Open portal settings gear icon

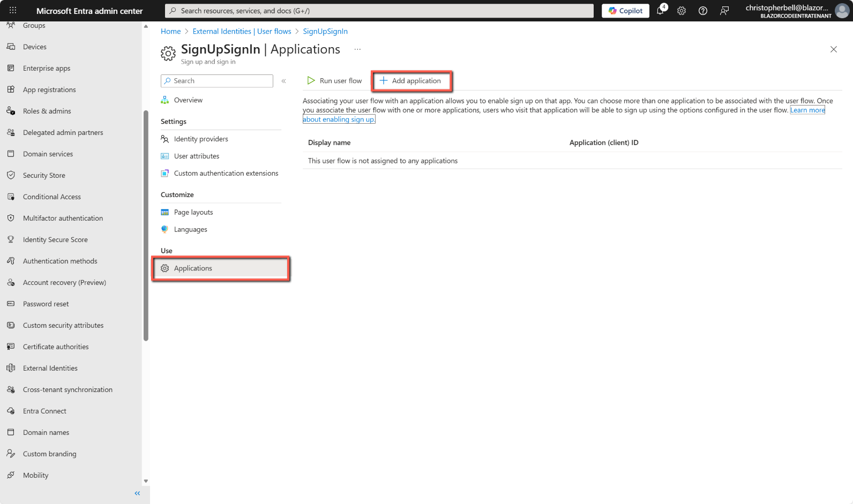(x=682, y=11)
